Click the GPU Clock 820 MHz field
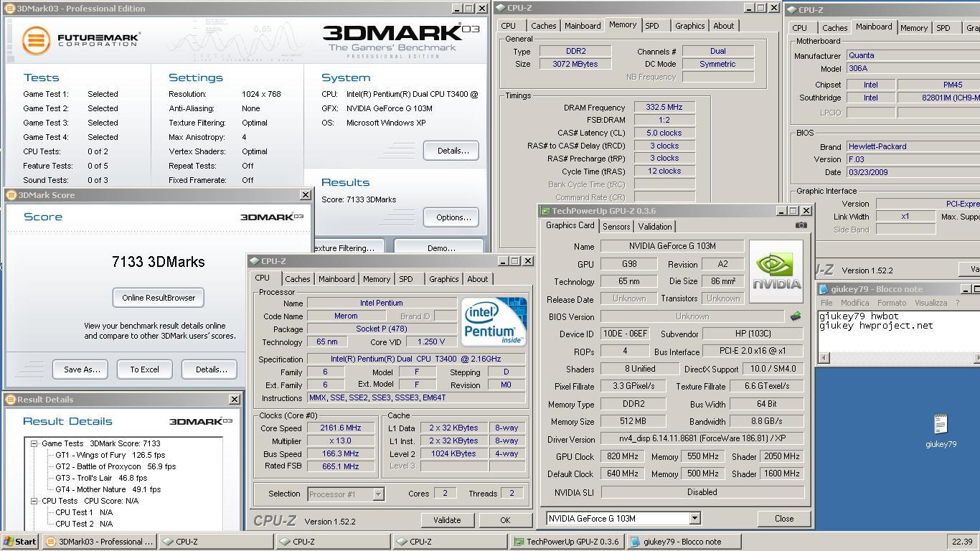This screenshot has height=551, width=980. (623, 456)
